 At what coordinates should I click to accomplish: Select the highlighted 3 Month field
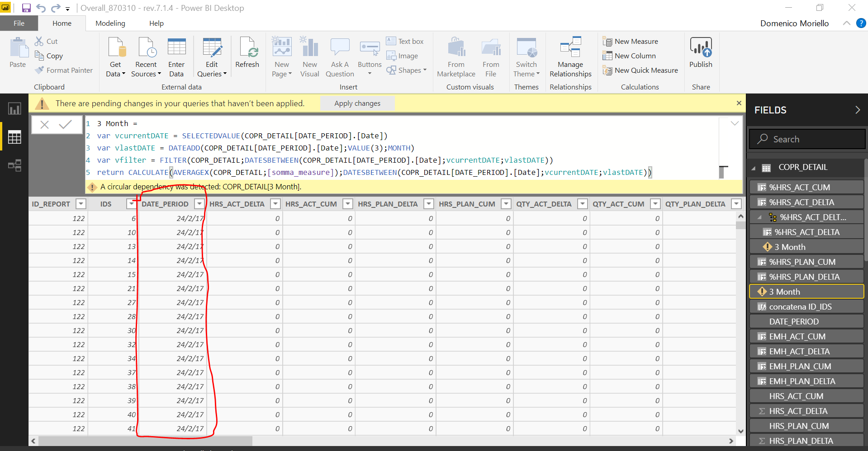click(806, 291)
